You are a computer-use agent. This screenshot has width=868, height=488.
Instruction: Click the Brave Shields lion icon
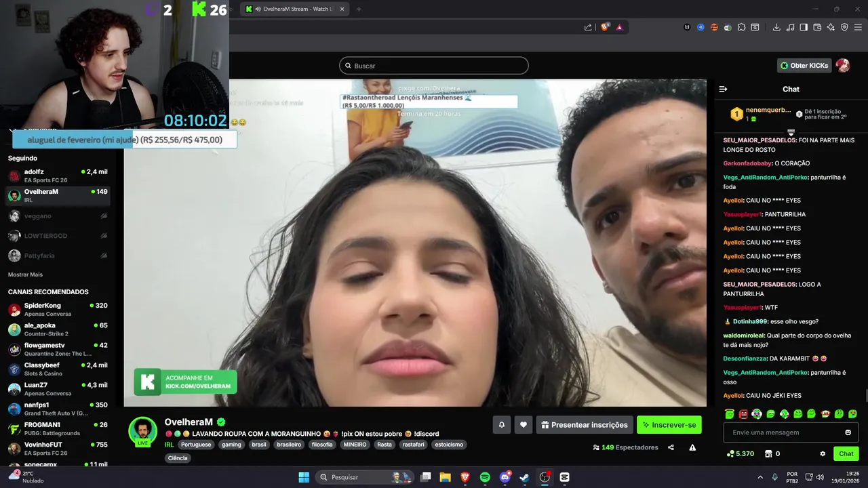(605, 27)
